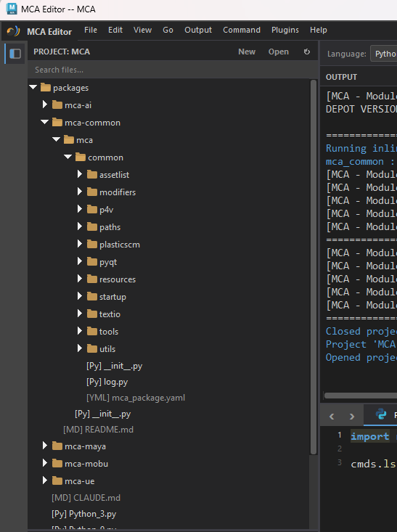Expand the textio folder arrow
397x532 pixels.
[80, 314]
